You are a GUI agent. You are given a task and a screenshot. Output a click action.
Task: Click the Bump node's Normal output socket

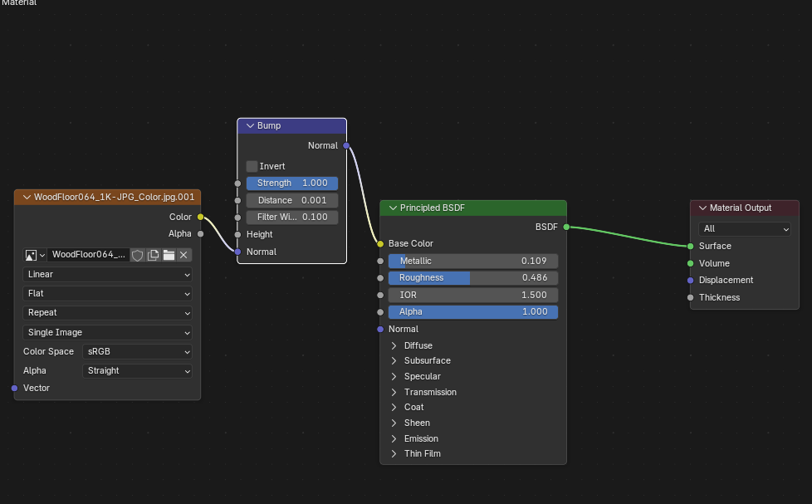(x=346, y=145)
